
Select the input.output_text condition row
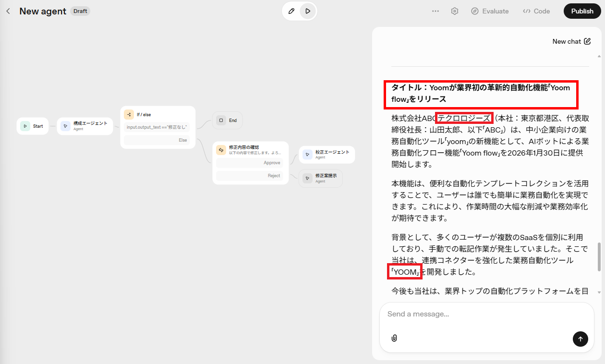(x=157, y=127)
